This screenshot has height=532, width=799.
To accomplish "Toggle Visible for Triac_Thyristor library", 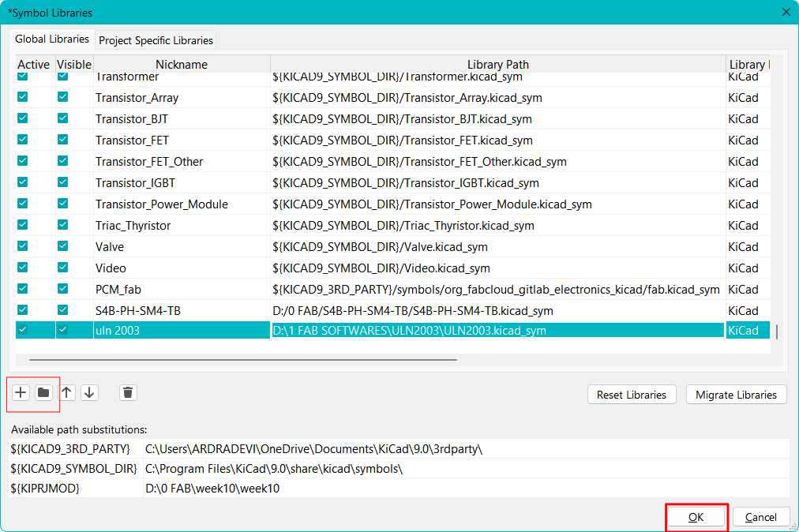I will tap(62, 225).
